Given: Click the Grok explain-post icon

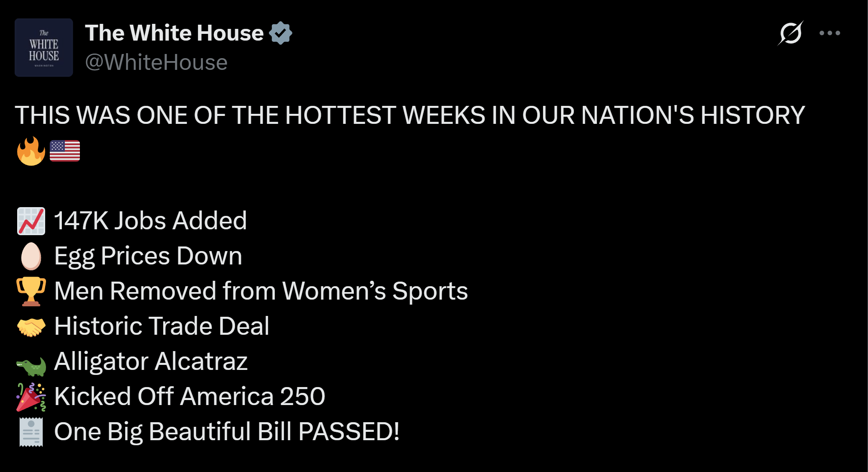Looking at the screenshot, I should (x=790, y=33).
